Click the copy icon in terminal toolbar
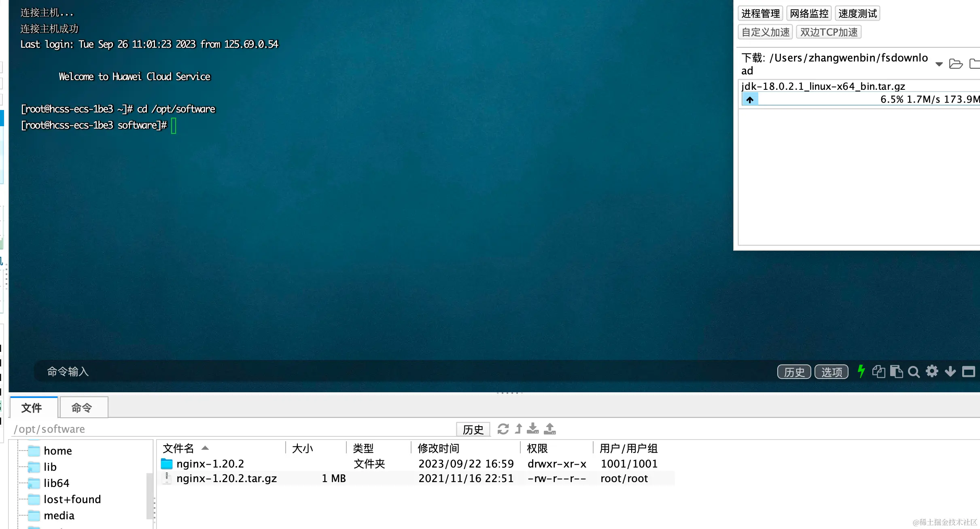Screen dimensions: 980x529 (878, 371)
